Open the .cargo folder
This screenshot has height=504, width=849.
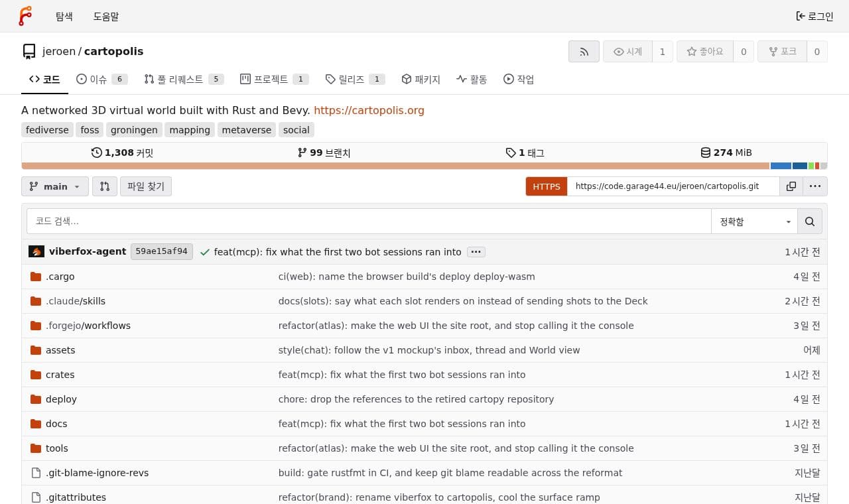60,277
